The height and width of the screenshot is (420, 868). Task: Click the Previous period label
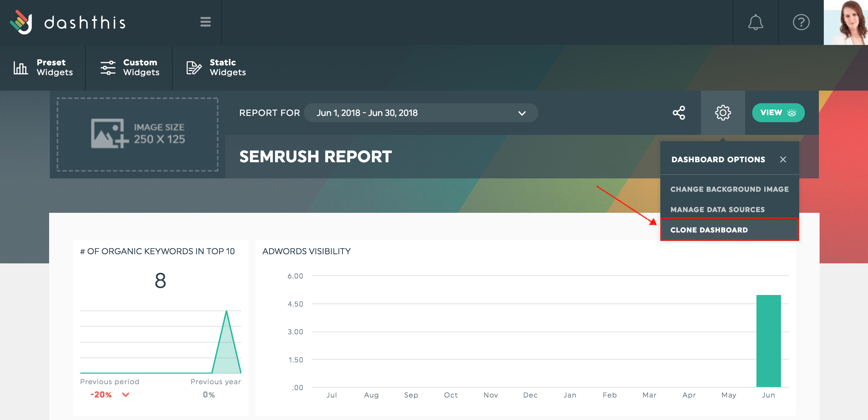tap(109, 382)
